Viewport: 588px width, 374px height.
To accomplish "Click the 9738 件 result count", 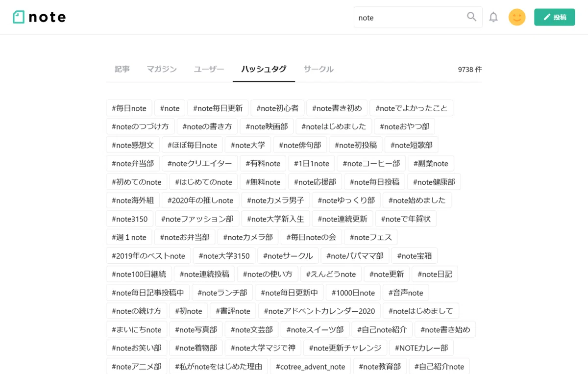I will pyautogui.click(x=470, y=70).
